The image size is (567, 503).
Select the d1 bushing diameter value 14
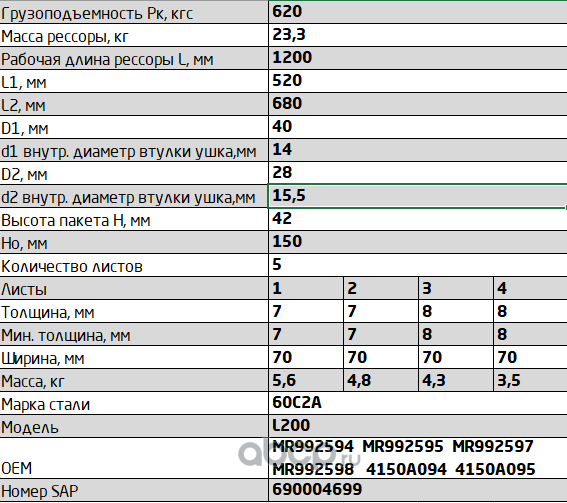click(418, 150)
